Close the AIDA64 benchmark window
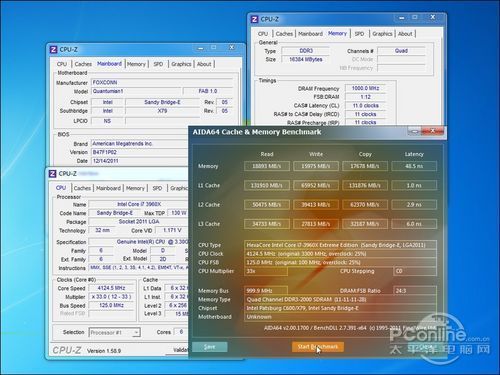500x375 pixels. coord(433,131)
